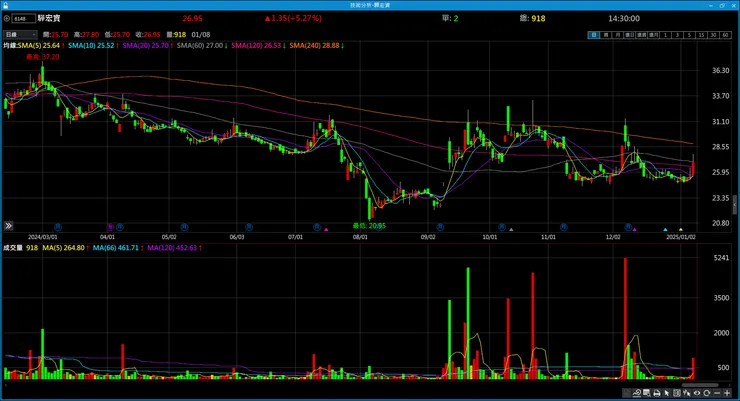Image resolution: width=740 pixels, height=401 pixels.
Task: Click the 最低 20.95 low price label
Action: pyautogui.click(x=369, y=226)
